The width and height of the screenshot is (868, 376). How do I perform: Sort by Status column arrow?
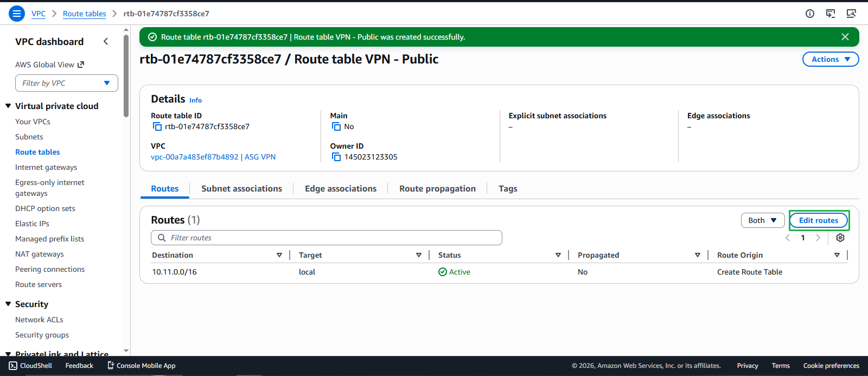pos(558,255)
